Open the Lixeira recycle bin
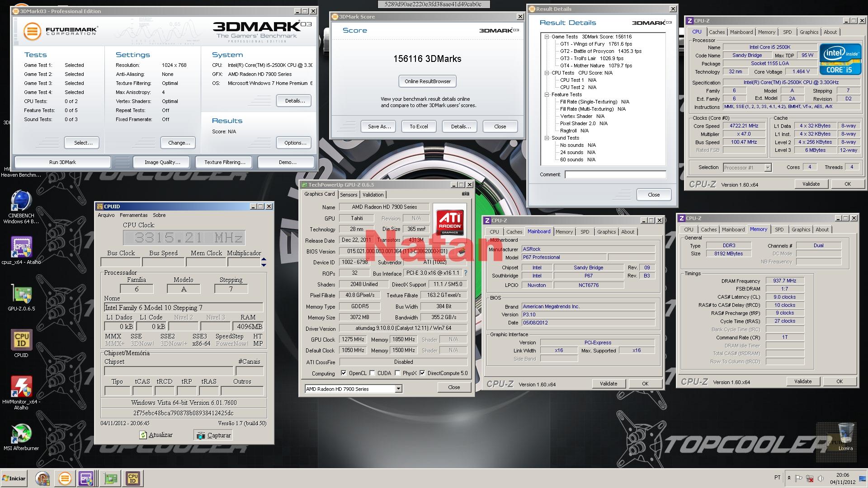 pyautogui.click(x=845, y=436)
